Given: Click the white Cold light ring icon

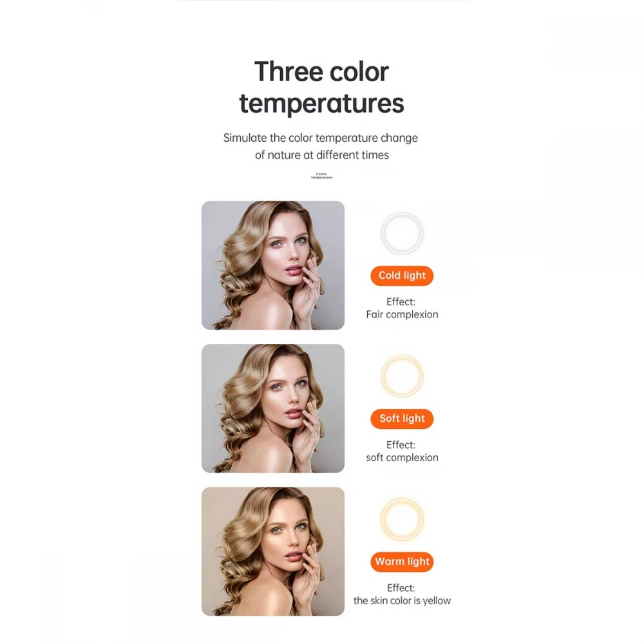Looking at the screenshot, I should click(402, 233).
